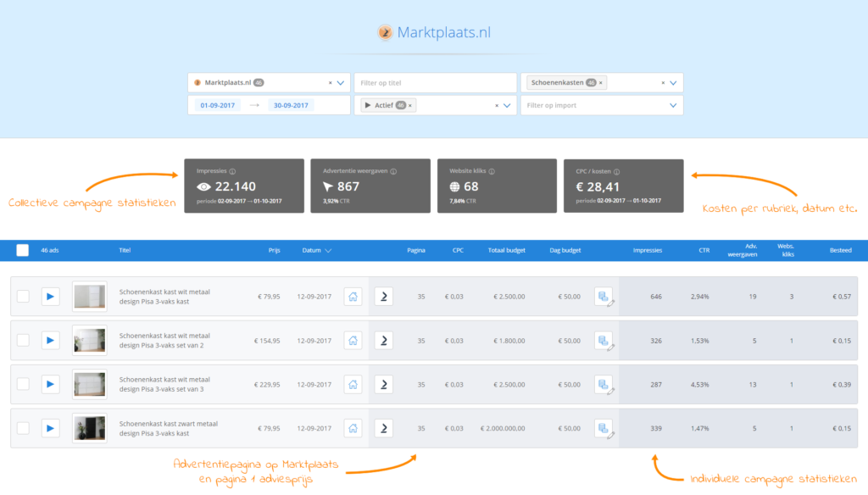Focus the Filter op titel field
The height and width of the screenshot is (495, 868).
[435, 83]
